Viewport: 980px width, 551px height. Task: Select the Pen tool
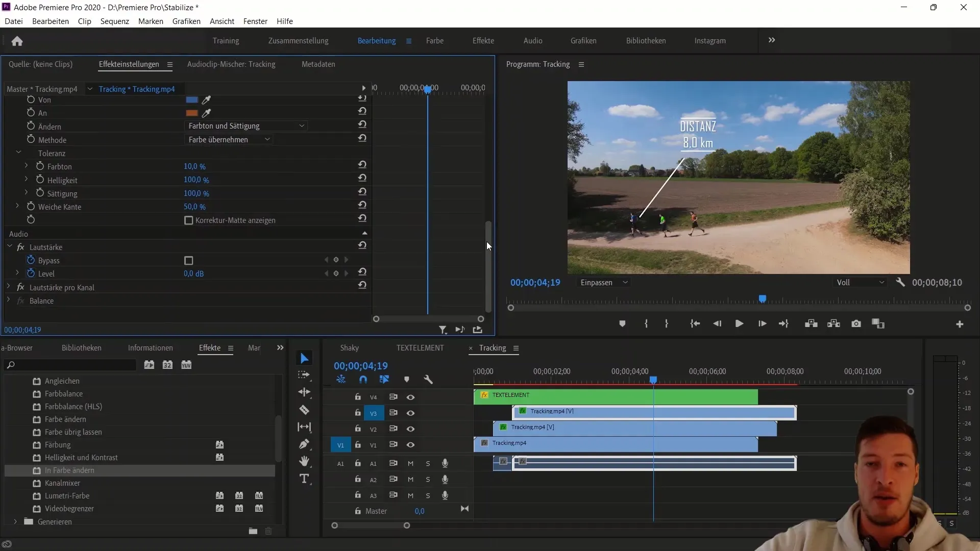coord(304,444)
